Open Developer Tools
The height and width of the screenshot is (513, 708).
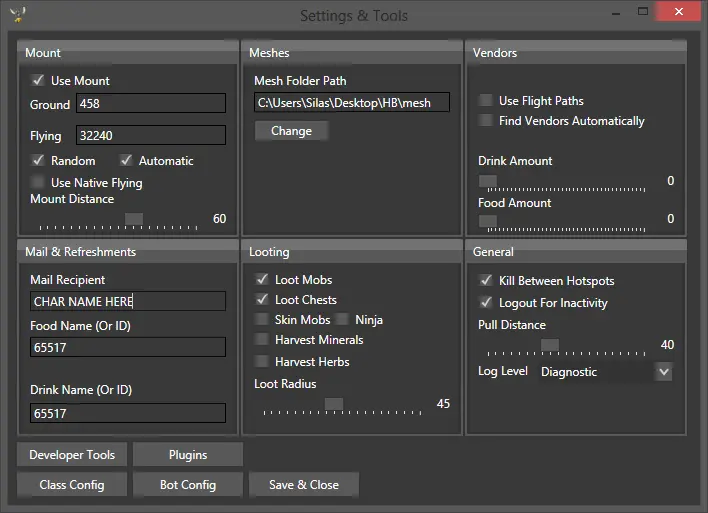[x=72, y=455]
